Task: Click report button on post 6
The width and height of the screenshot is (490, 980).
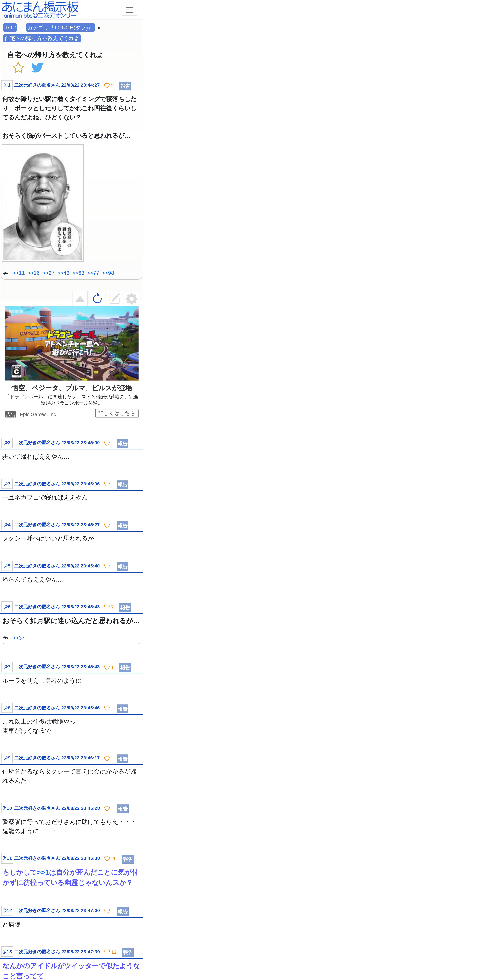Action: [x=125, y=608]
